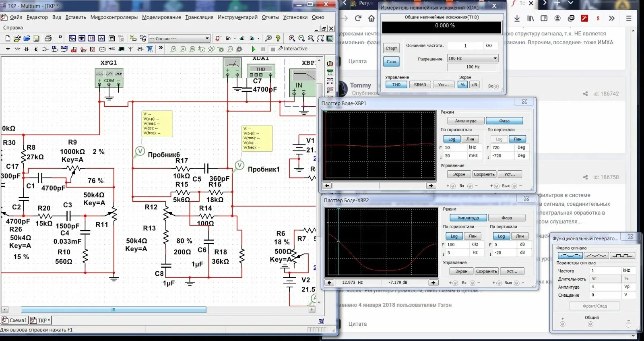Pause the simulation
Viewport: 644px width, 341px height.
263,49
